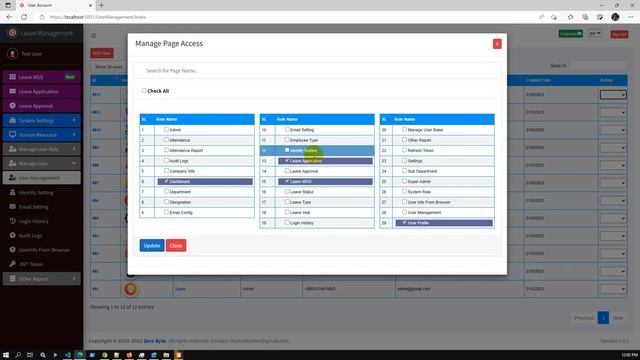Open the Action dropdown in the first table row

click(x=613, y=95)
